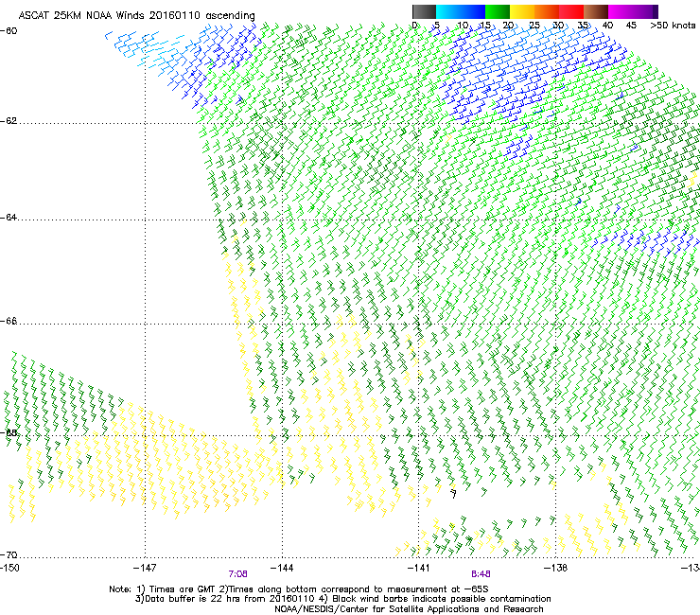Select the '-144' longitude axis label

tap(282, 568)
